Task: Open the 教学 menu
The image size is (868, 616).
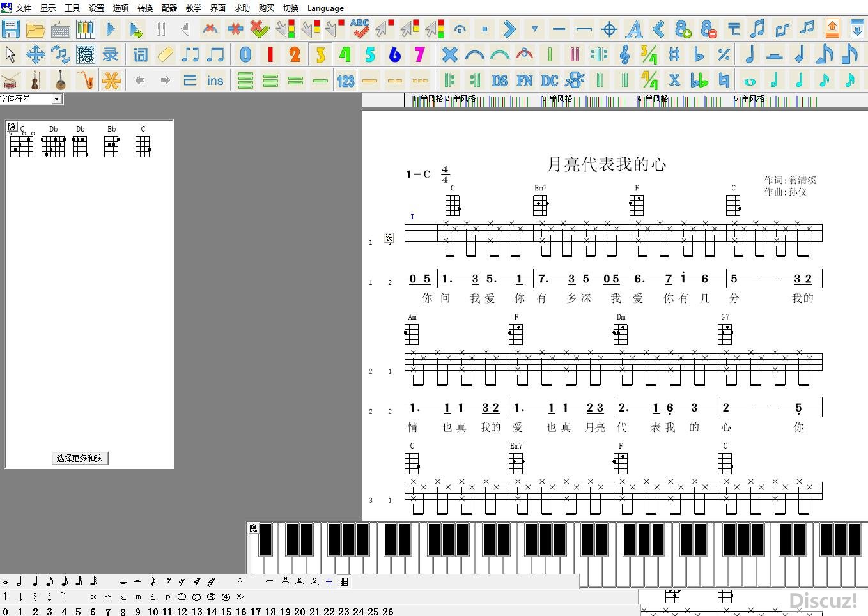Action: point(194,8)
